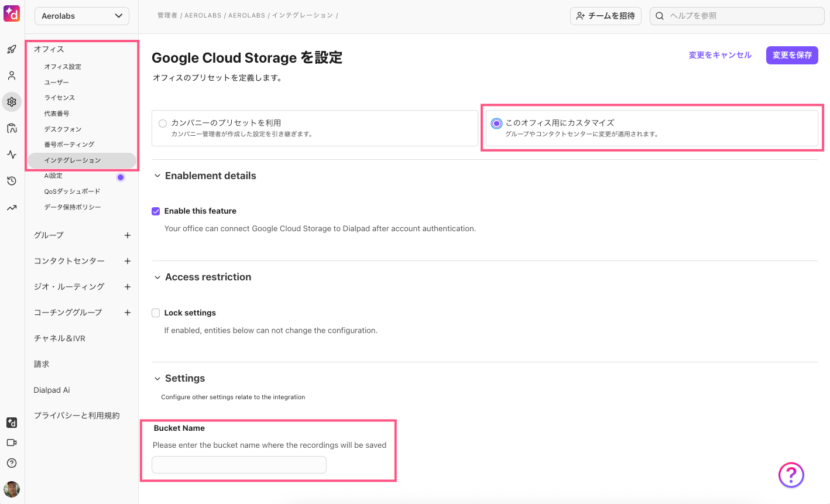Open the video camera meetings icon
The height and width of the screenshot is (504, 830).
click(x=12, y=443)
